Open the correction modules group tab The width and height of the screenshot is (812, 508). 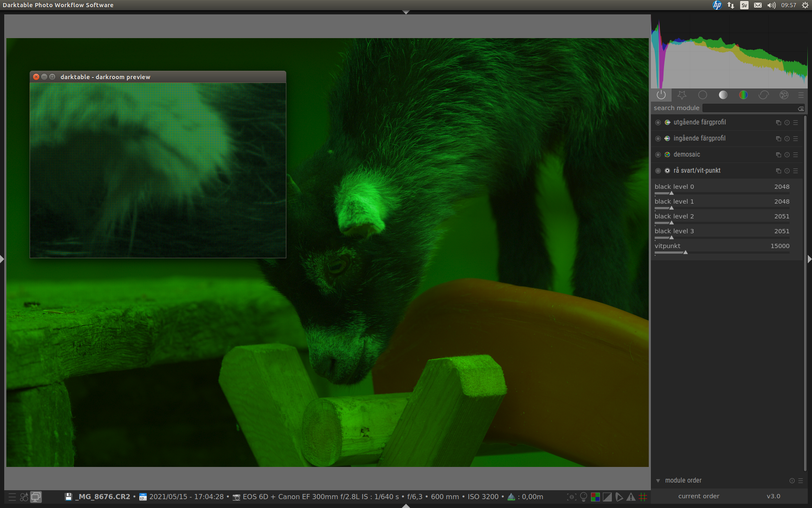coord(764,95)
